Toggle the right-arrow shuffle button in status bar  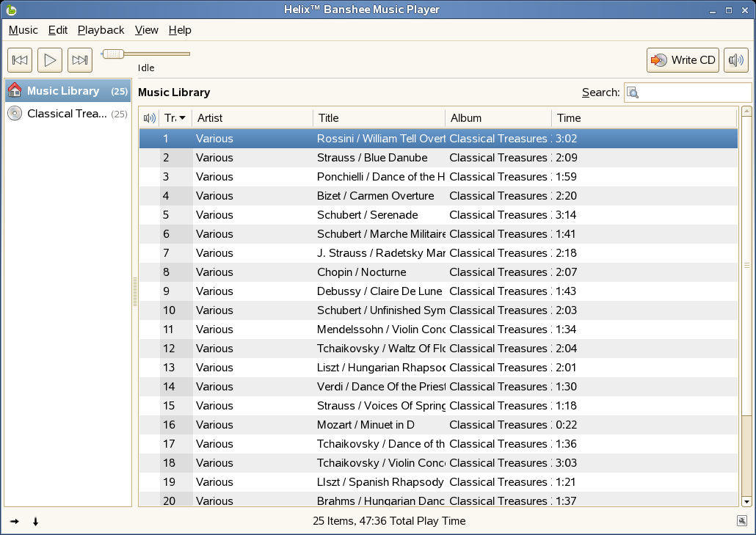(15, 522)
